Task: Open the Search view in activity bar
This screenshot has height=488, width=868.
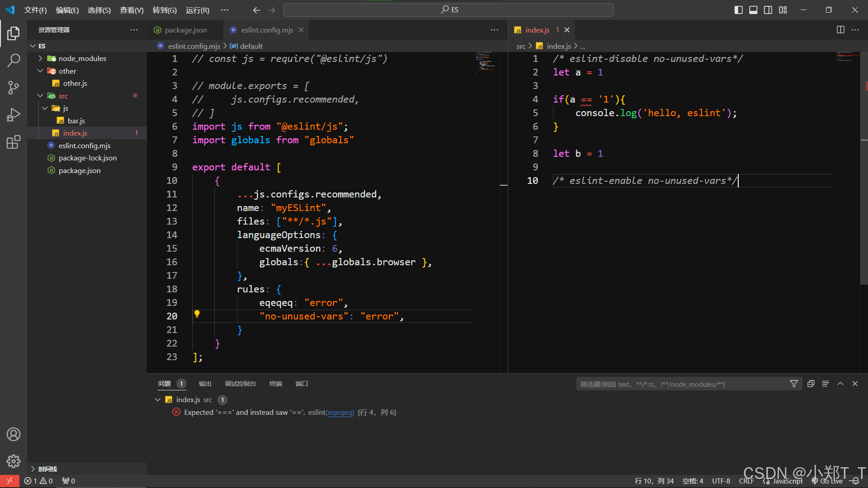Action: (x=14, y=60)
